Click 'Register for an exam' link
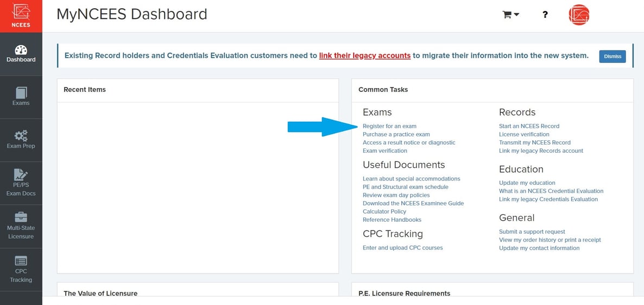The width and height of the screenshot is (644, 305). (x=389, y=126)
